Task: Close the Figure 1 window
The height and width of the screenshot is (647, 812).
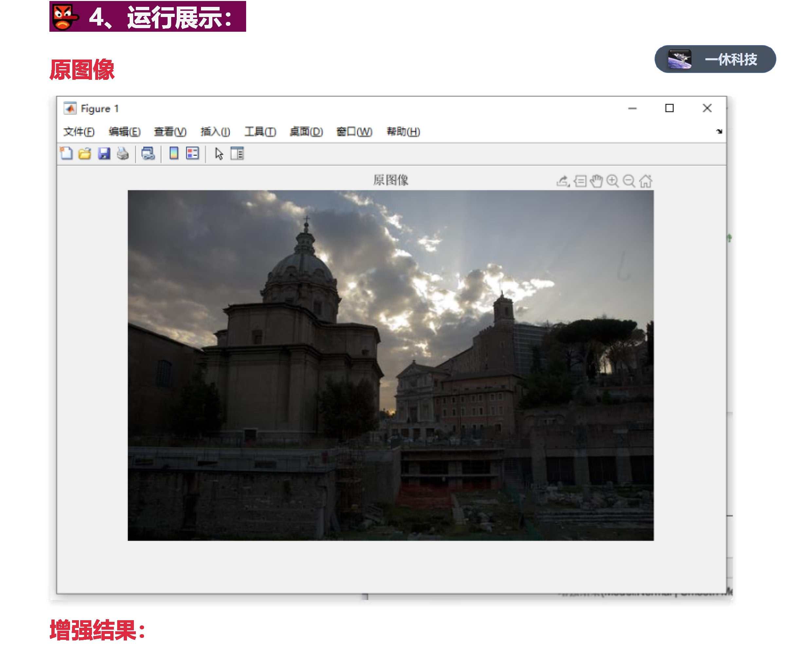Action: pos(707,108)
